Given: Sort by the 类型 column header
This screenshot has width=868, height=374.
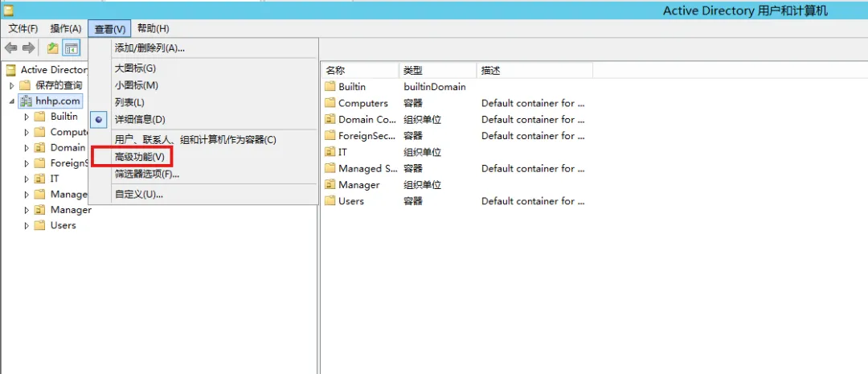Looking at the screenshot, I should [x=437, y=70].
